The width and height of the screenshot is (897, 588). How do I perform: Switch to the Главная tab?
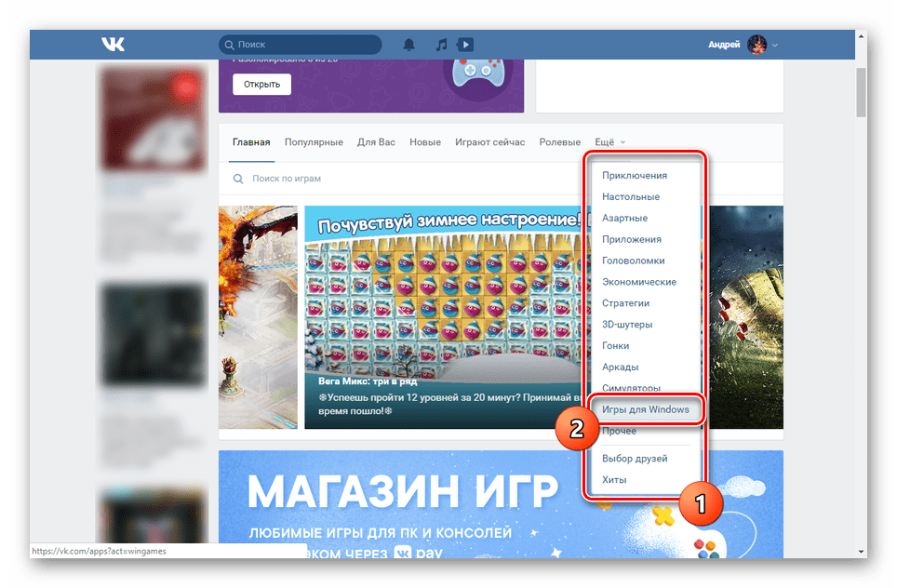251,142
